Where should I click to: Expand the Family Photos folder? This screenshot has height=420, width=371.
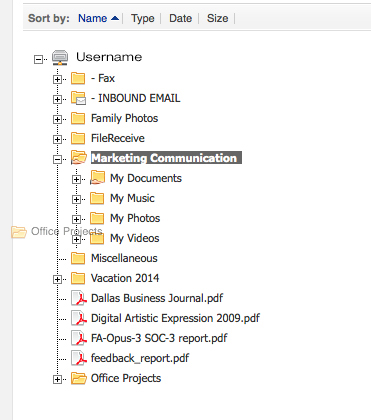click(x=57, y=119)
